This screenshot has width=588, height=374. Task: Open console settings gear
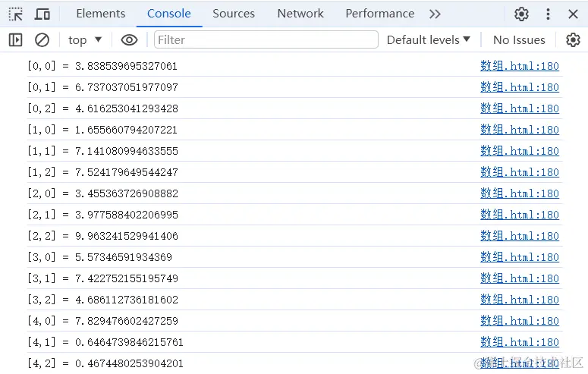point(573,39)
